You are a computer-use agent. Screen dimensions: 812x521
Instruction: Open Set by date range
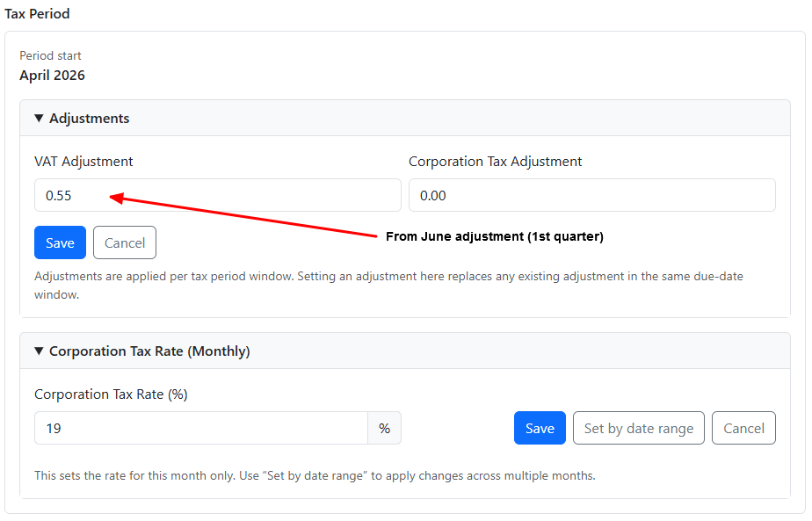[x=638, y=428]
